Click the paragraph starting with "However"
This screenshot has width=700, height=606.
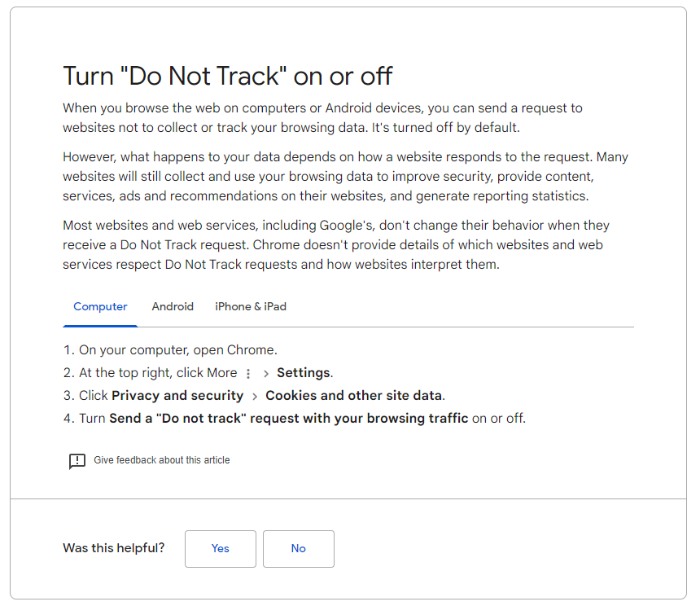345,176
